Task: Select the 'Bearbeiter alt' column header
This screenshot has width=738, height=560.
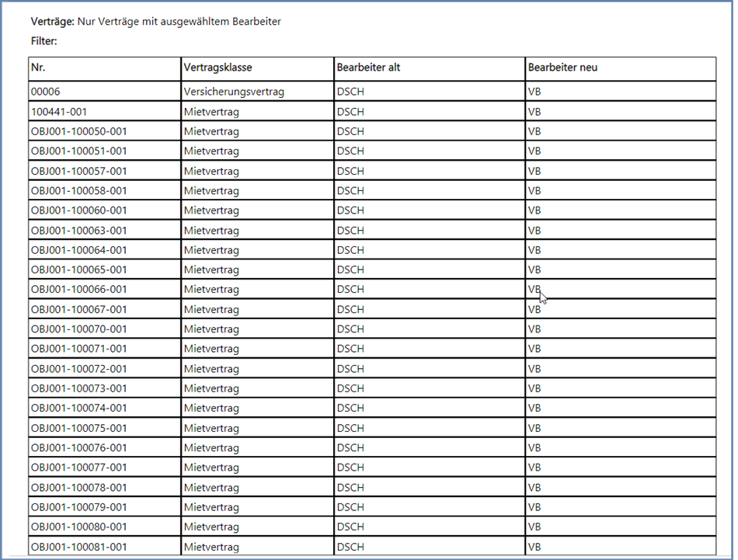Action: pyautogui.click(x=368, y=68)
